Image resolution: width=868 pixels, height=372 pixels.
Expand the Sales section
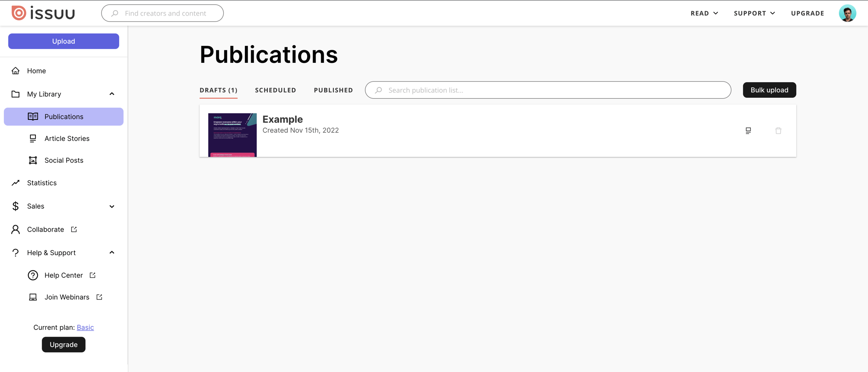[x=112, y=206]
